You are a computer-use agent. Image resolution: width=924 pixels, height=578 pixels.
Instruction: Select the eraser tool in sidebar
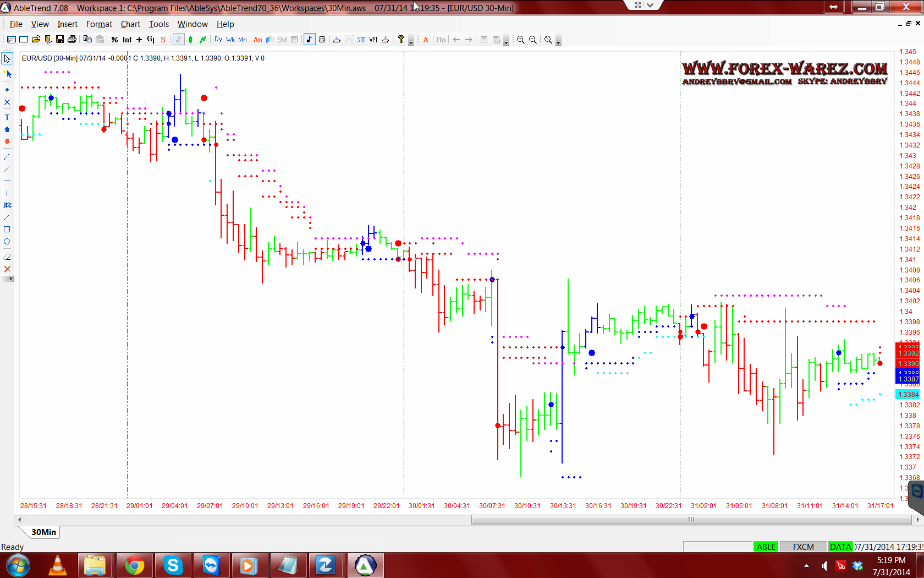7,257
